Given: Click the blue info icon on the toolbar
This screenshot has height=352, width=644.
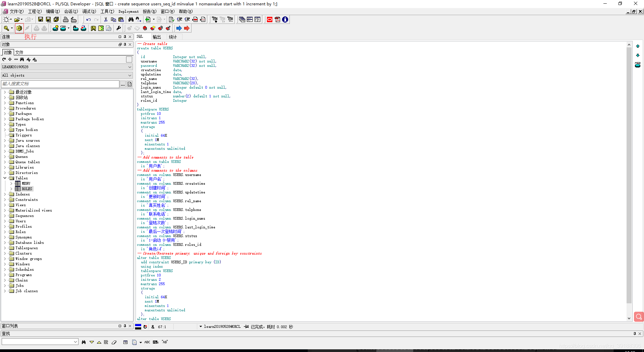Looking at the screenshot, I should pyautogui.click(x=285, y=19).
